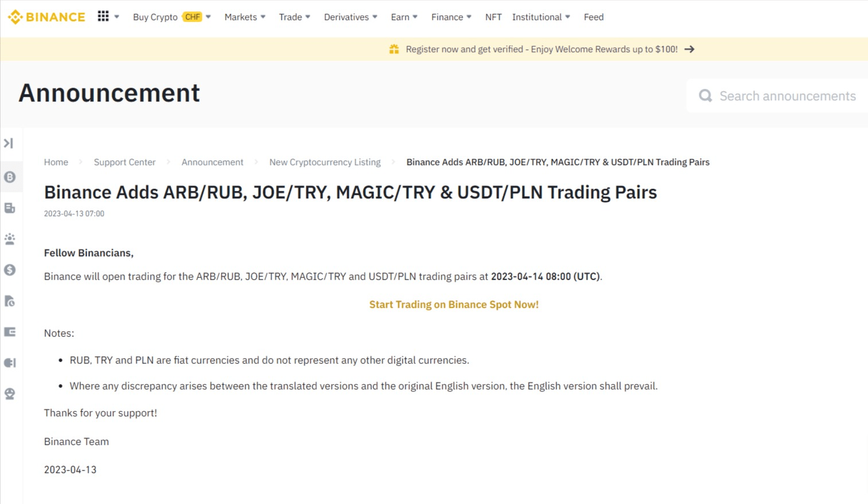Open the Earn dropdown menu

404,17
